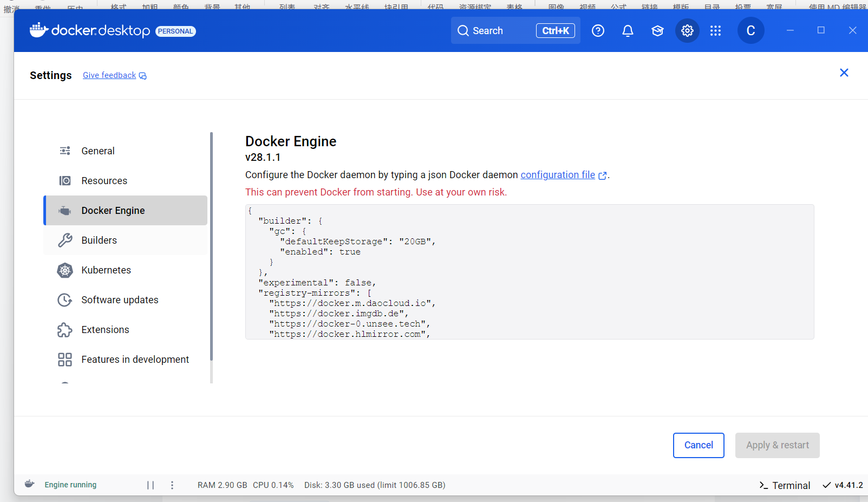Viewport: 868px width, 502px height.
Task: Select Builders settings tab
Action: click(126, 240)
